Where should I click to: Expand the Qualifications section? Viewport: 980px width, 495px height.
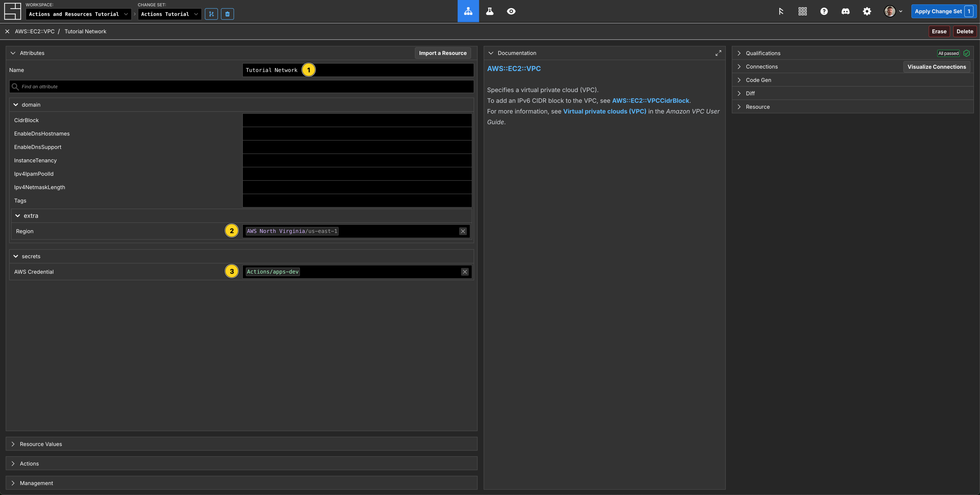pyautogui.click(x=739, y=53)
